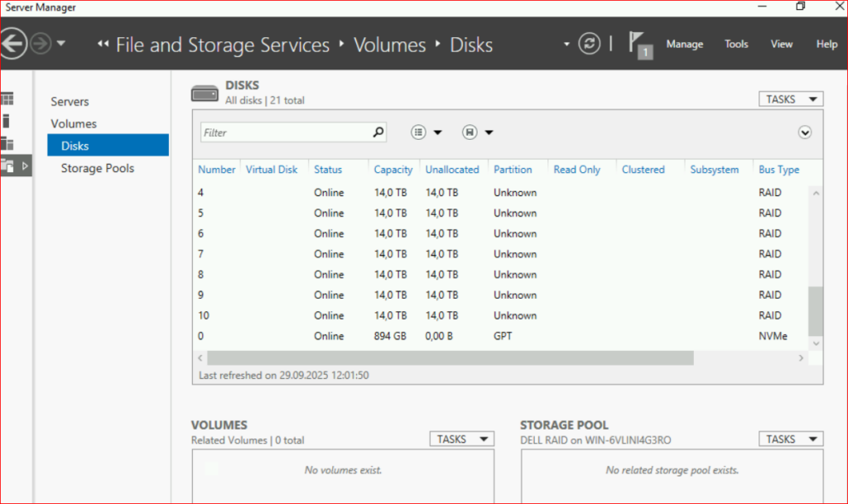Open the saved queries dropdown
The height and width of the screenshot is (504, 848).
478,132
